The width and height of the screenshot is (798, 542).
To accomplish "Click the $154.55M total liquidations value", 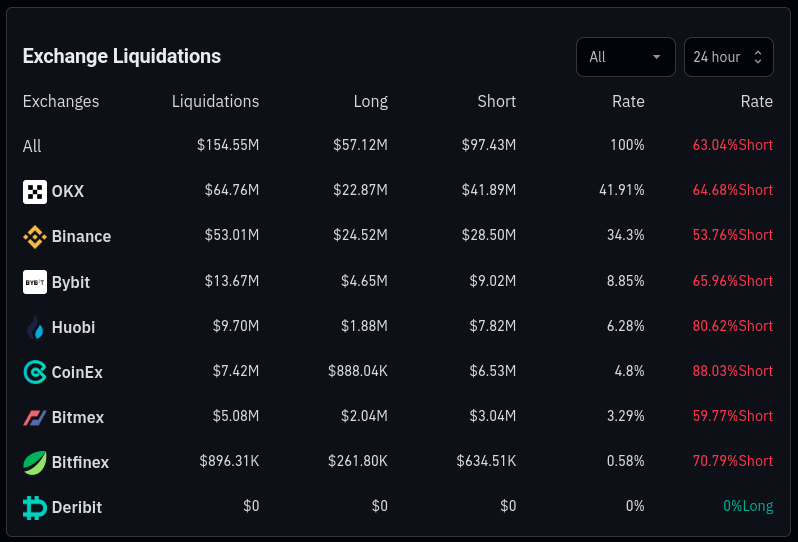I will point(228,145).
